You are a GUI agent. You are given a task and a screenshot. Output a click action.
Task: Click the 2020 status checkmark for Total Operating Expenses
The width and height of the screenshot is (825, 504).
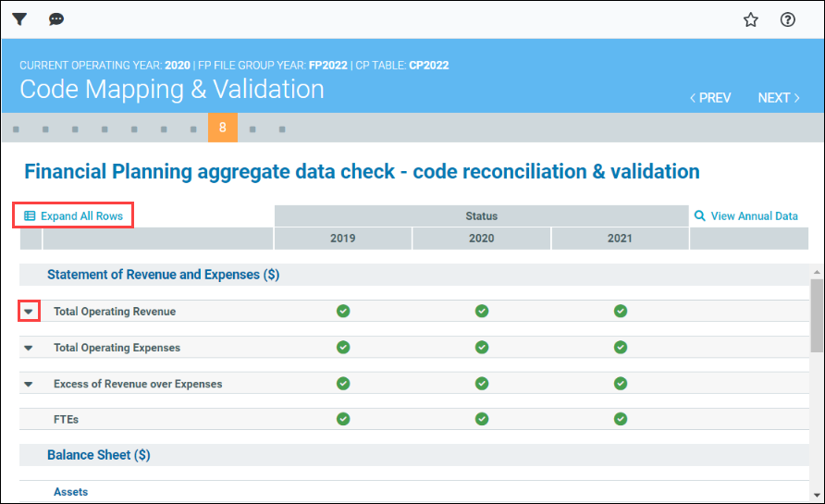pyautogui.click(x=482, y=348)
